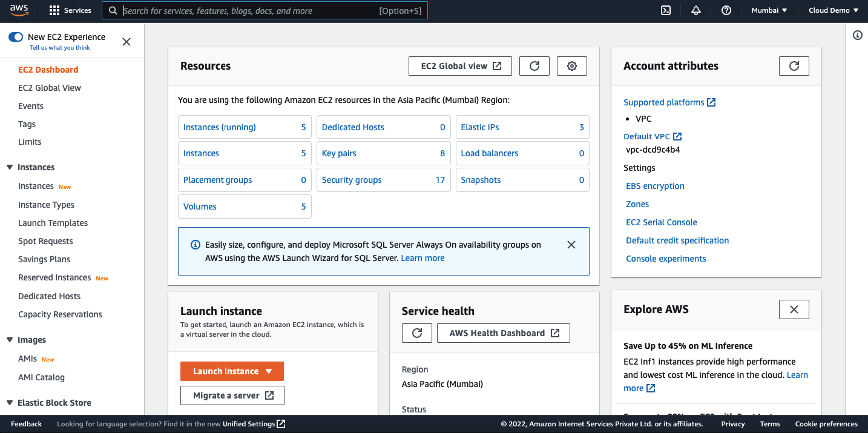
Task: Open Volumes resource link
Action: [x=200, y=207]
